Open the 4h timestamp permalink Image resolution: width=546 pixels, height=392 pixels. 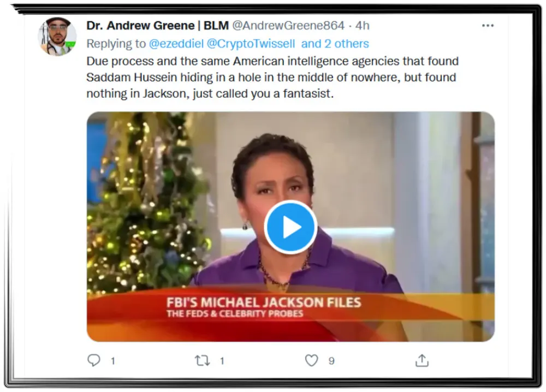click(x=362, y=26)
